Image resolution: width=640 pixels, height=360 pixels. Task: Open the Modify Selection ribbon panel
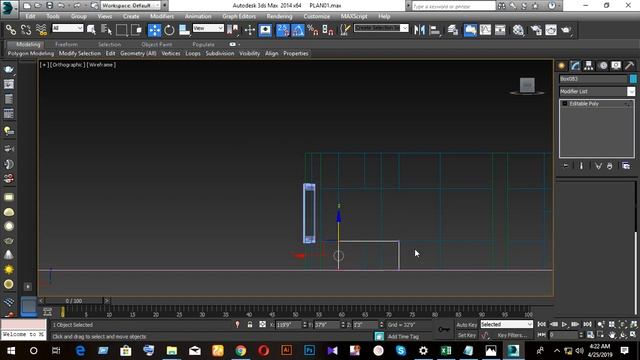[x=80, y=53]
